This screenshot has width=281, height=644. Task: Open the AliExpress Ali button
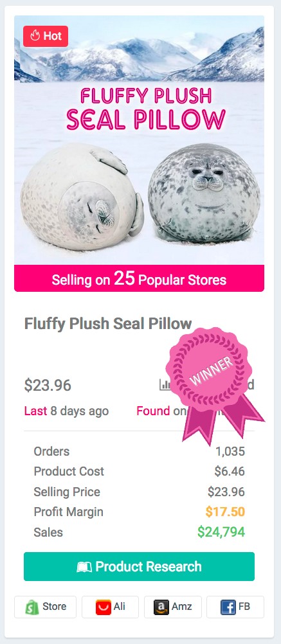(x=110, y=607)
